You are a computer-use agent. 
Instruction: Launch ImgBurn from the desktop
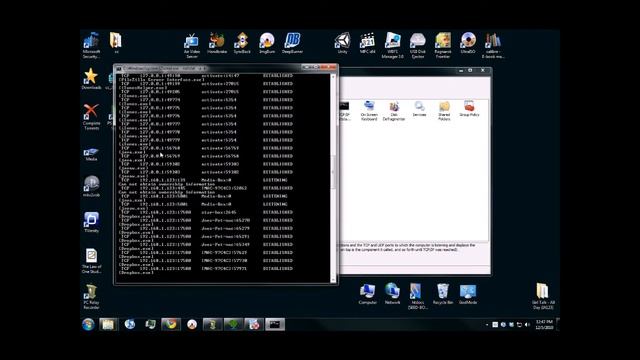point(267,43)
